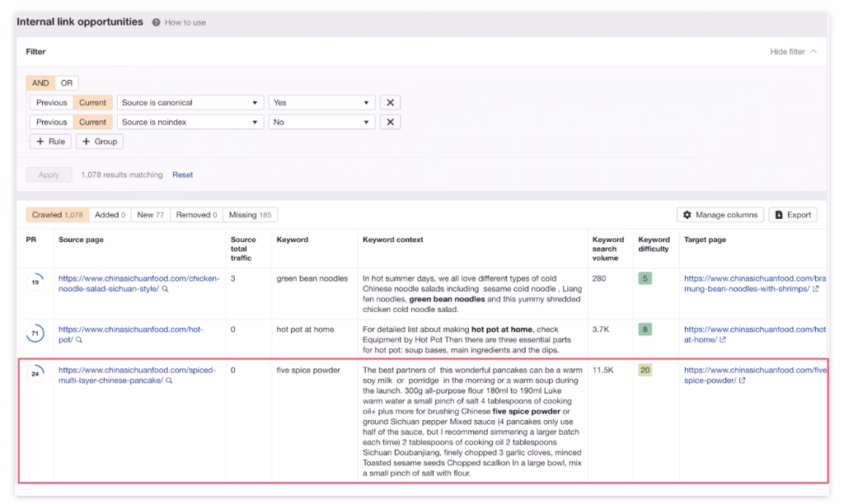This screenshot has height=504, width=844.
Task: Click the magnifier icon beside spiced-multi-layer-chinese-pancake URL
Action: pyautogui.click(x=169, y=381)
